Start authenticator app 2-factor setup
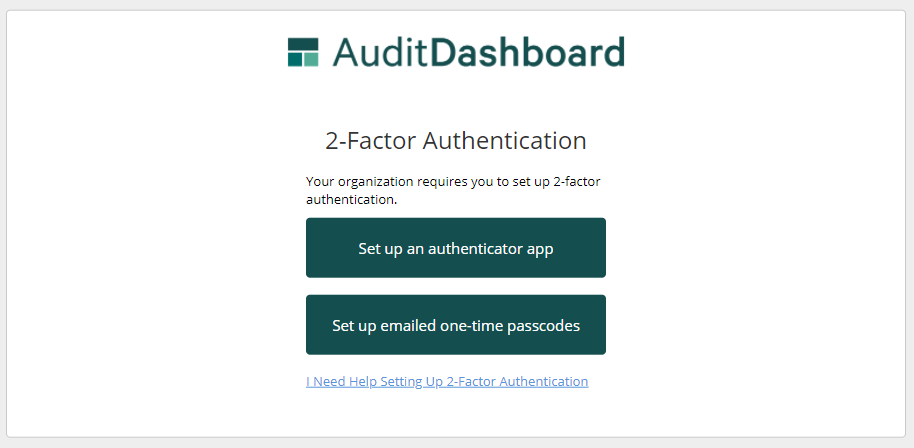 click(x=456, y=248)
